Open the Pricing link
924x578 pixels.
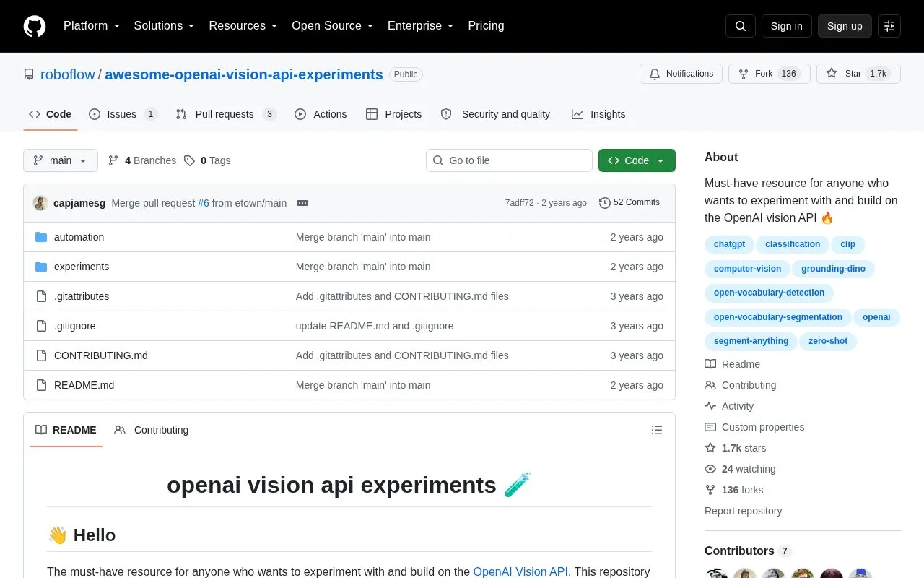(486, 26)
